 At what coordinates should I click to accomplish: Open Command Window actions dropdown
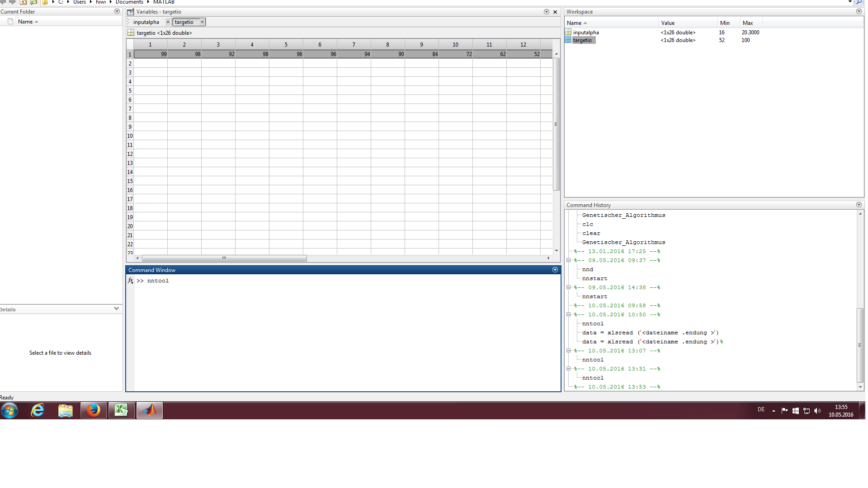tap(555, 270)
